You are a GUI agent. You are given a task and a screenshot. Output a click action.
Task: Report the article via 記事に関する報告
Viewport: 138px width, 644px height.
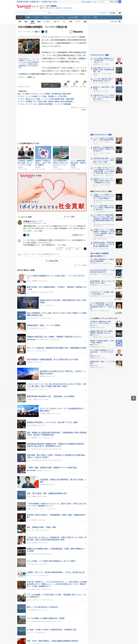[24, 87]
